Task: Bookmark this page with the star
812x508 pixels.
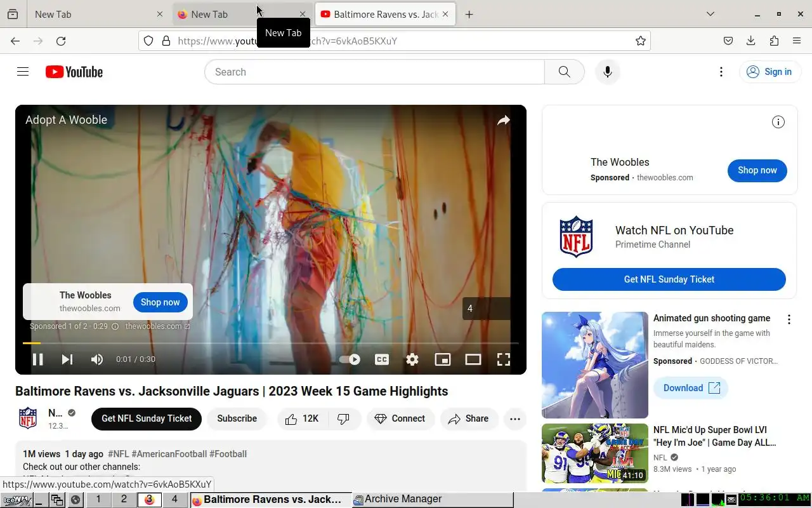Action: (x=641, y=41)
